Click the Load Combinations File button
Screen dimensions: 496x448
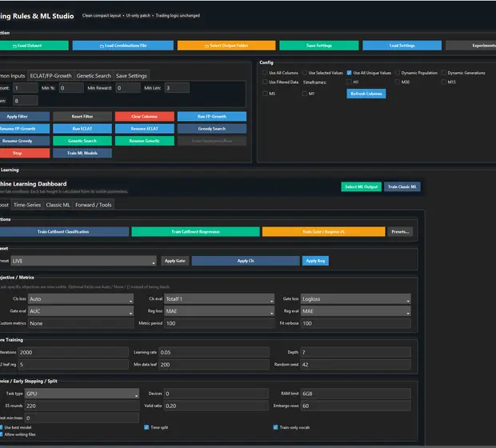click(x=123, y=46)
